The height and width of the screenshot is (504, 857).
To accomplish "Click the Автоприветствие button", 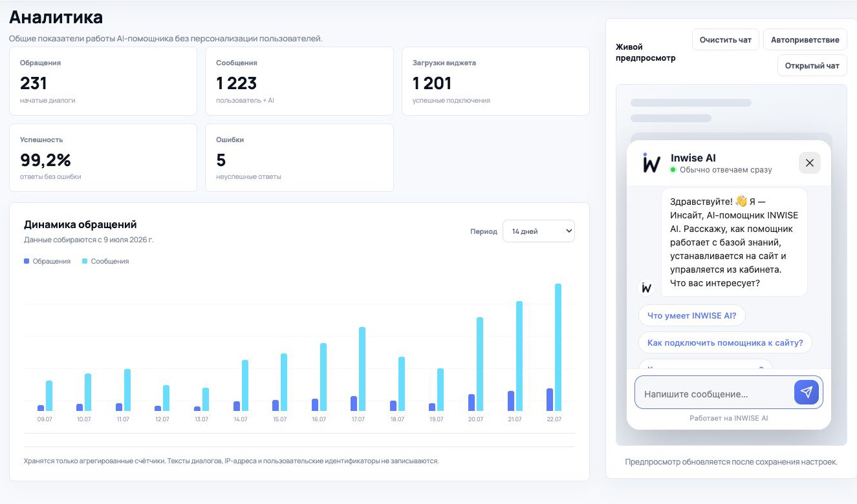I will pos(805,39).
